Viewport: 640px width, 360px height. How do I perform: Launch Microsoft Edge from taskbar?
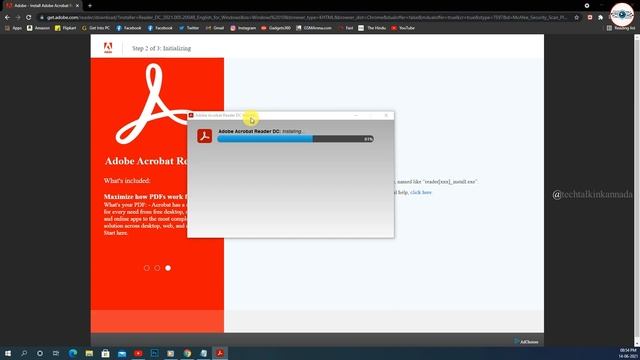73,353
